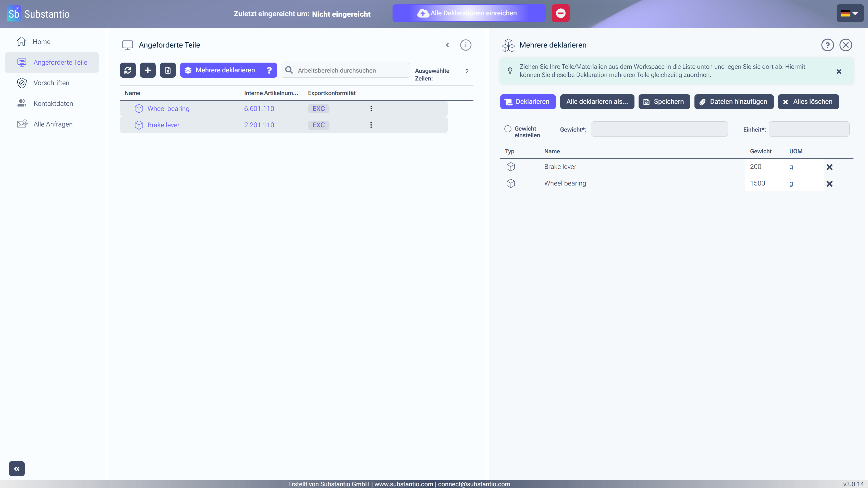
Task: Open the info icon beside Angeforderte Teile
Action: pos(465,45)
